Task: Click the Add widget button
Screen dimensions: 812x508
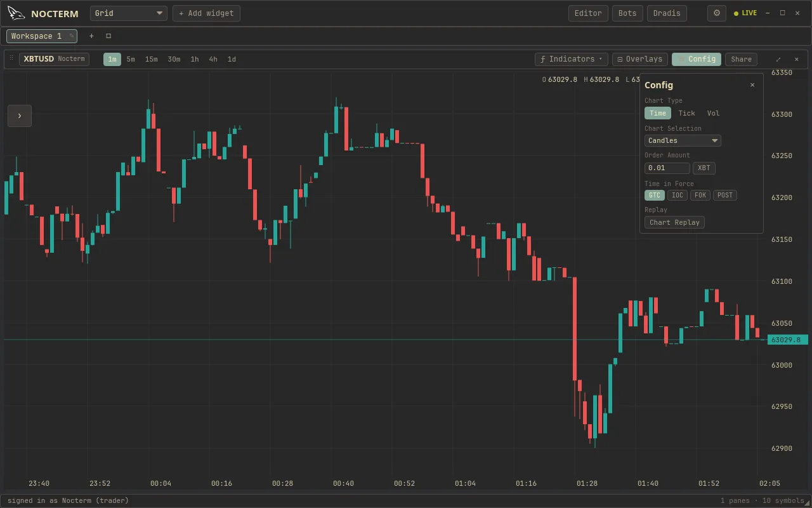Action: 206,13
